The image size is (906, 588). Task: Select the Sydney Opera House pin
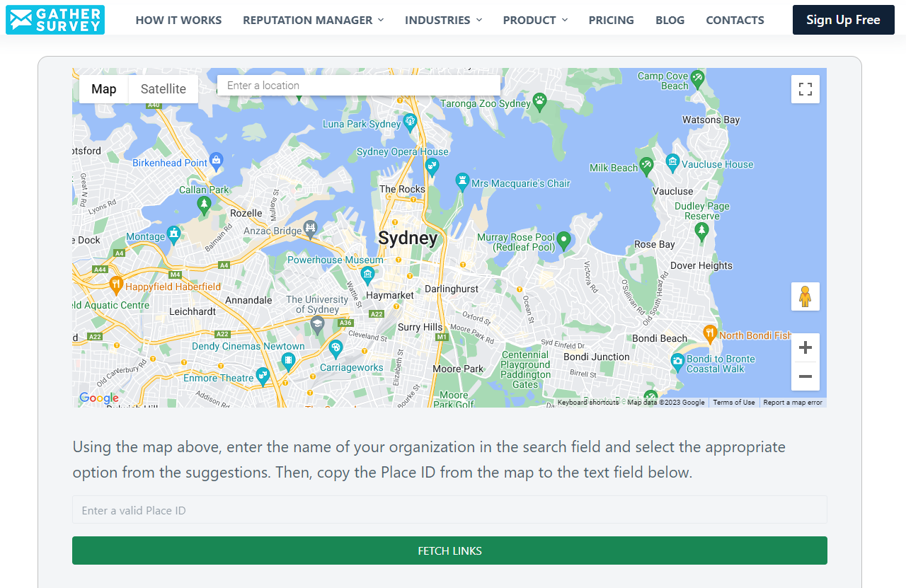(x=432, y=166)
